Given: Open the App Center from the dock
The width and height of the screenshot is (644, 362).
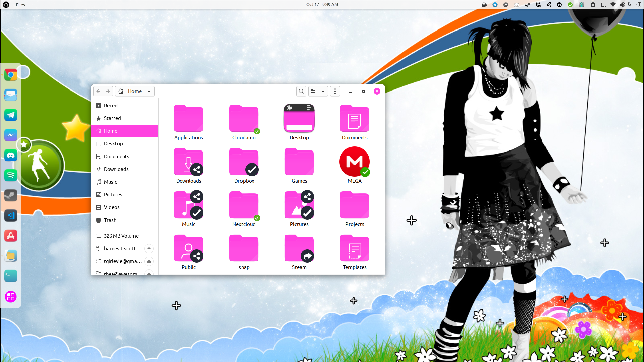Looking at the screenshot, I should click(11, 236).
